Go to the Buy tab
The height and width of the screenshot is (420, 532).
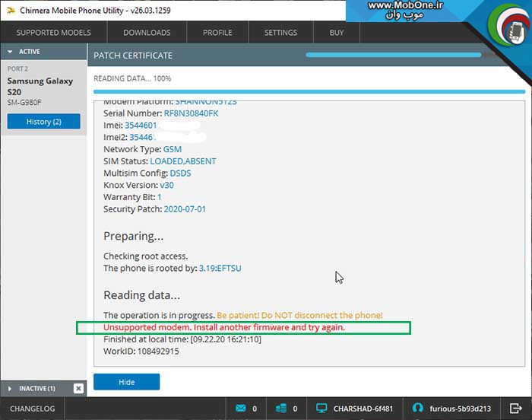(336, 33)
